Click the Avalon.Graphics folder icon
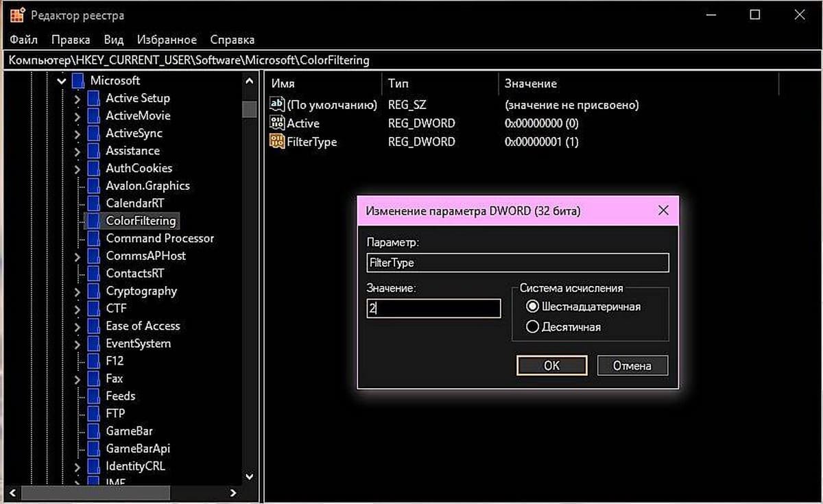This screenshot has height=504, width=823. (93, 186)
